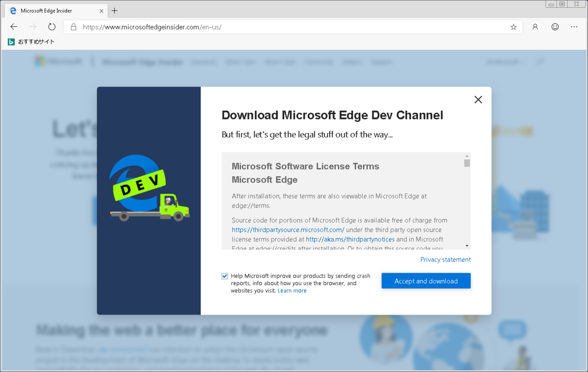Open the Privacy statement link
Image resolution: width=588 pixels, height=372 pixels.
click(445, 259)
